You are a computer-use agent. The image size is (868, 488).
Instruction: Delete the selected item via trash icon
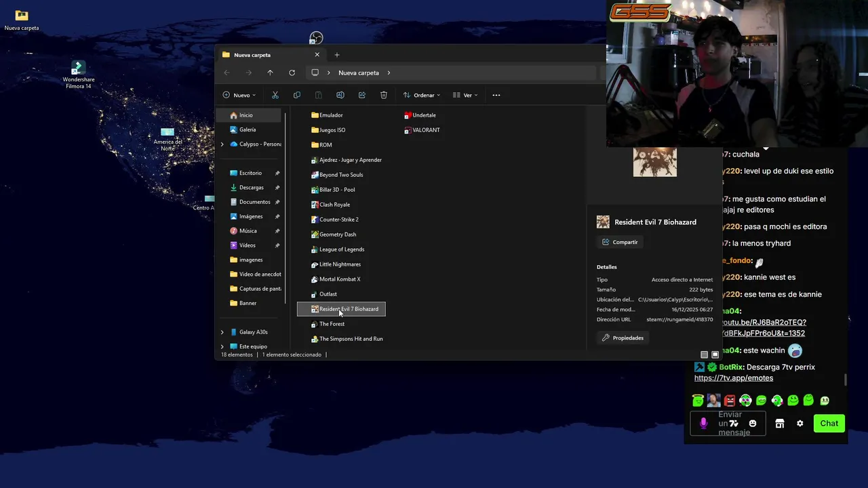383,95
